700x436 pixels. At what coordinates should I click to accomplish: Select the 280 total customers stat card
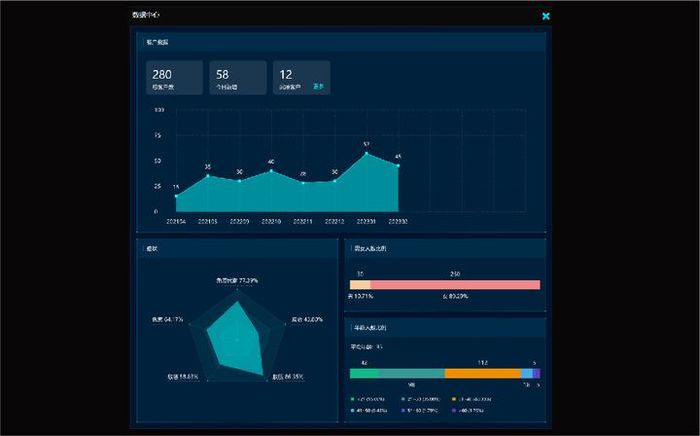point(175,78)
